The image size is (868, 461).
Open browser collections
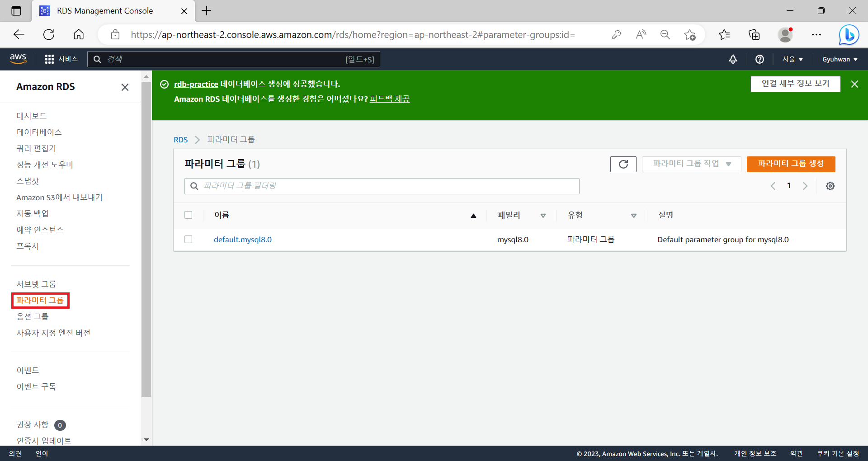(x=754, y=34)
